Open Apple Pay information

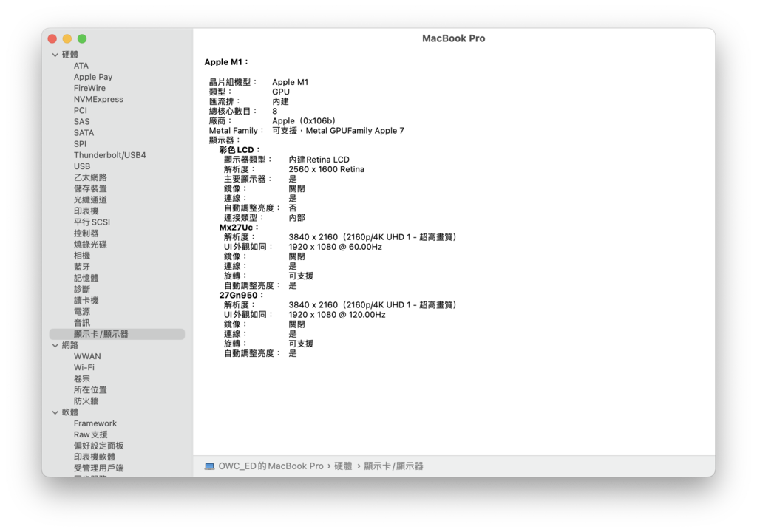coord(93,76)
